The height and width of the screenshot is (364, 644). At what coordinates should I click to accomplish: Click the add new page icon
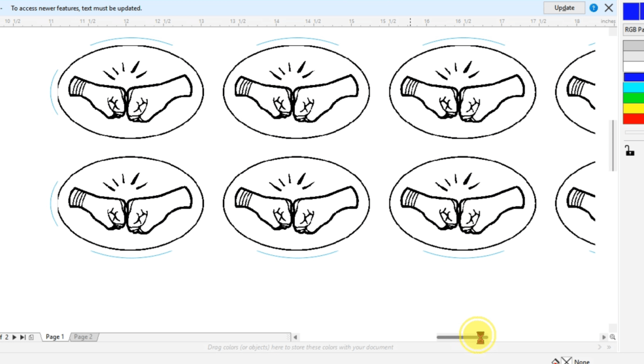(31, 337)
